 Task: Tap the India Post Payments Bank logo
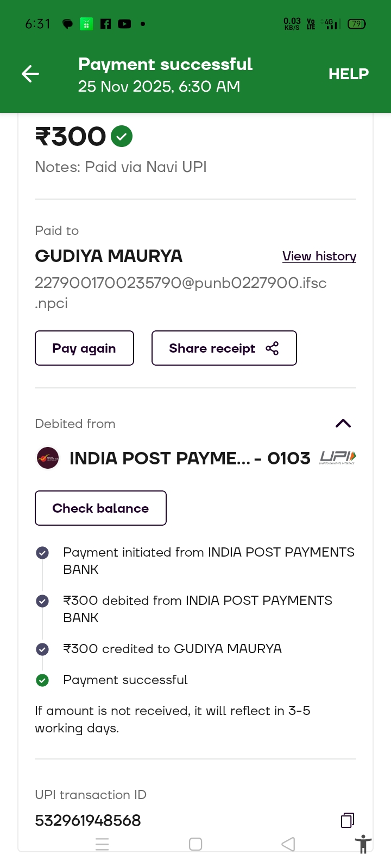pyautogui.click(x=48, y=458)
